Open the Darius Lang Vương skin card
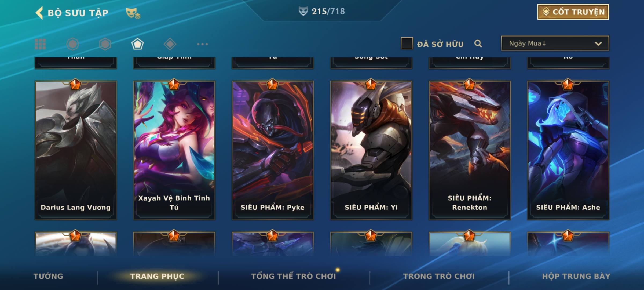 point(76,150)
